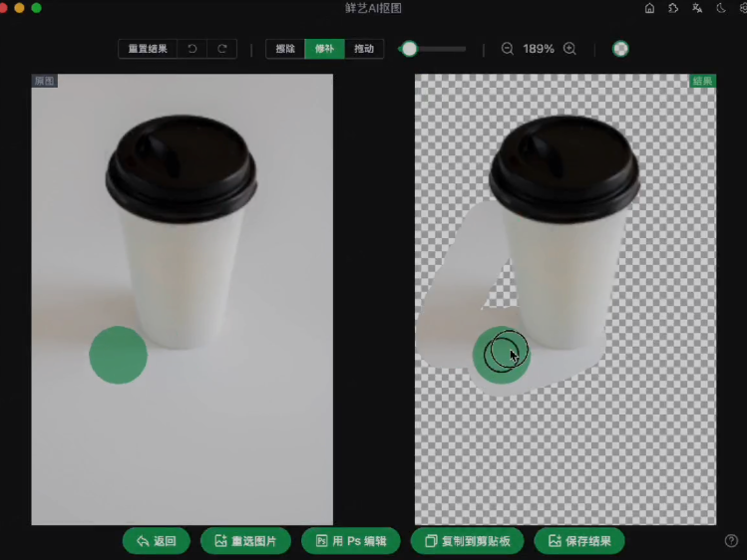Click the 结果 label on result image
The height and width of the screenshot is (560, 747).
pos(703,81)
